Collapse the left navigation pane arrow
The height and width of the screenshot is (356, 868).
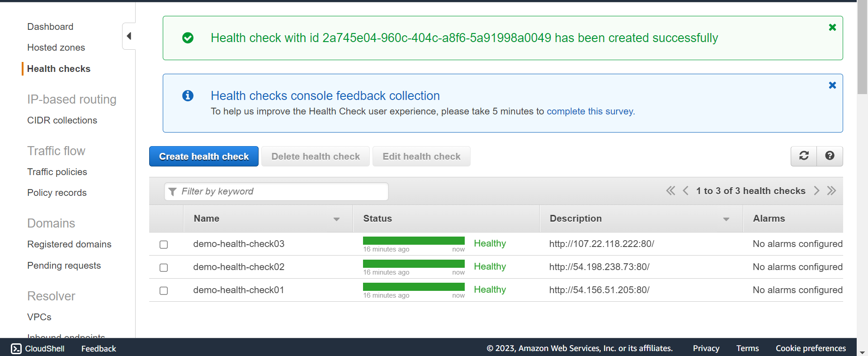click(x=129, y=36)
